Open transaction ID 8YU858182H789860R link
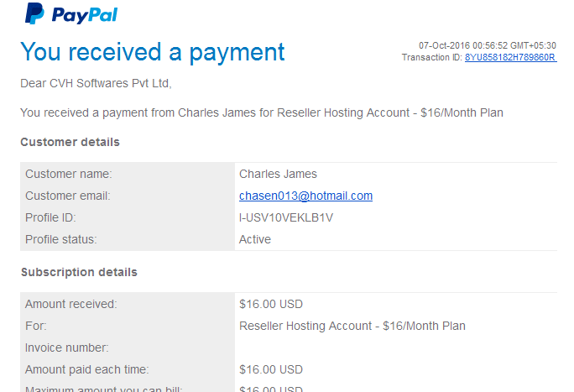The image size is (574, 392). point(511,57)
